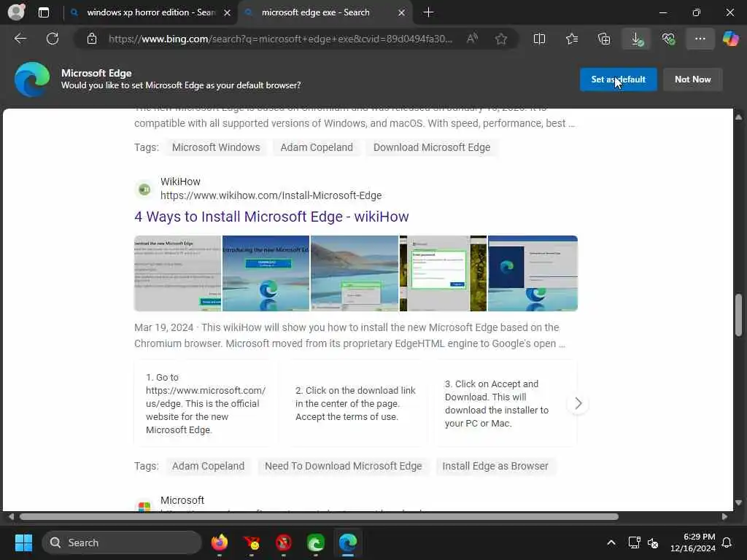Refresh the current page
This screenshot has width=747, height=560.
coord(53,39)
